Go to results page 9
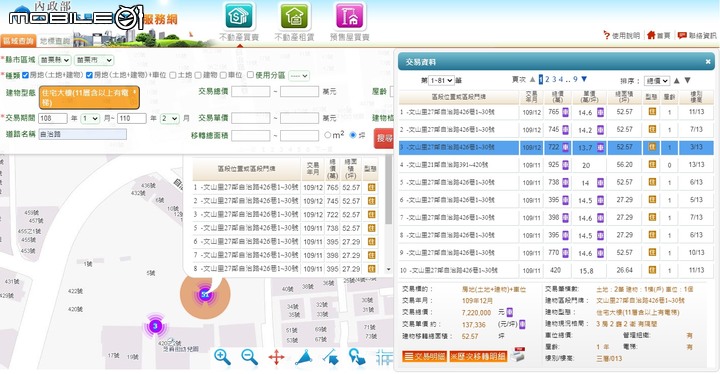Viewport: 720px width, 374px height. (x=575, y=79)
